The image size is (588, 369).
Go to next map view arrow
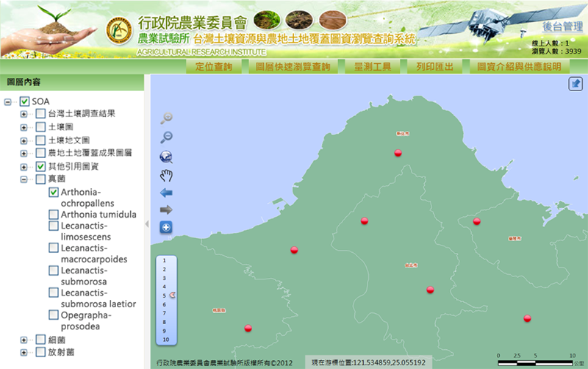click(x=166, y=209)
